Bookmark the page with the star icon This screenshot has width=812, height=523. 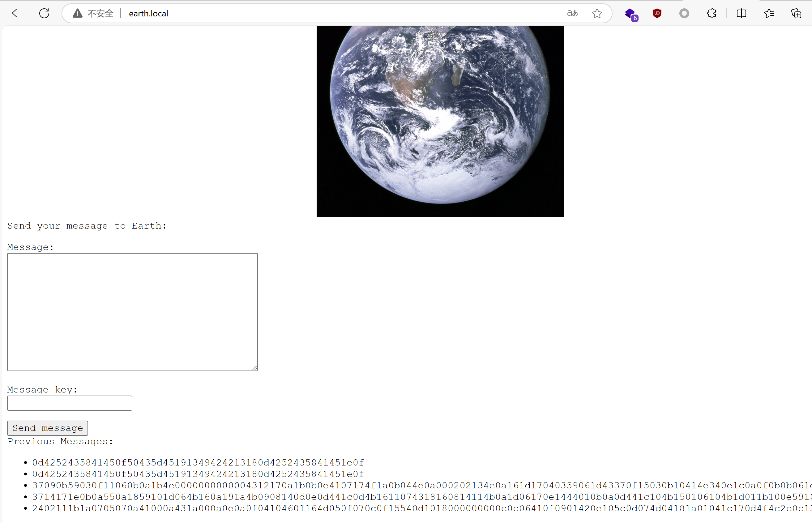tap(597, 13)
